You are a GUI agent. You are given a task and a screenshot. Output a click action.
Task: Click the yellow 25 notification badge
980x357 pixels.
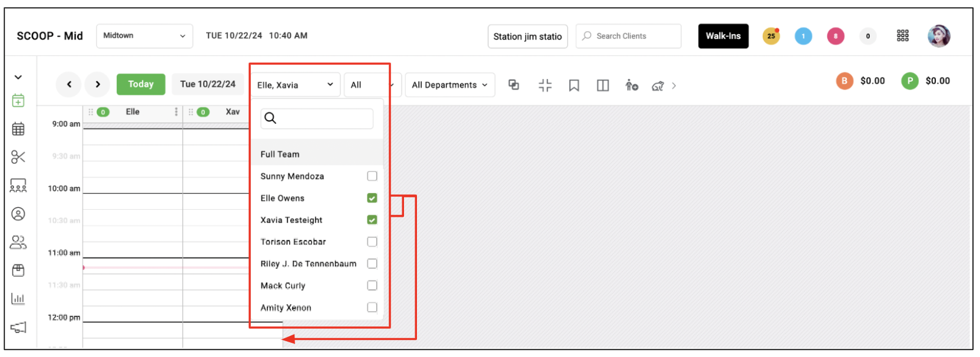click(771, 37)
